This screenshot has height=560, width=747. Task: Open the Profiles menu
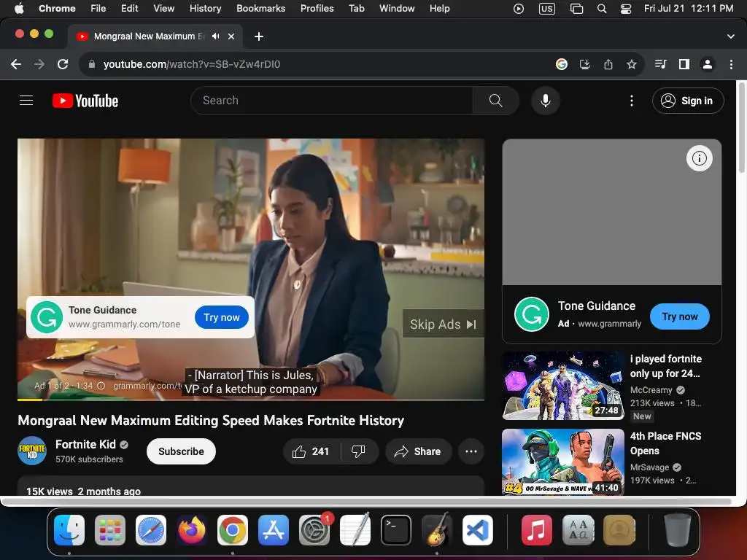point(317,8)
